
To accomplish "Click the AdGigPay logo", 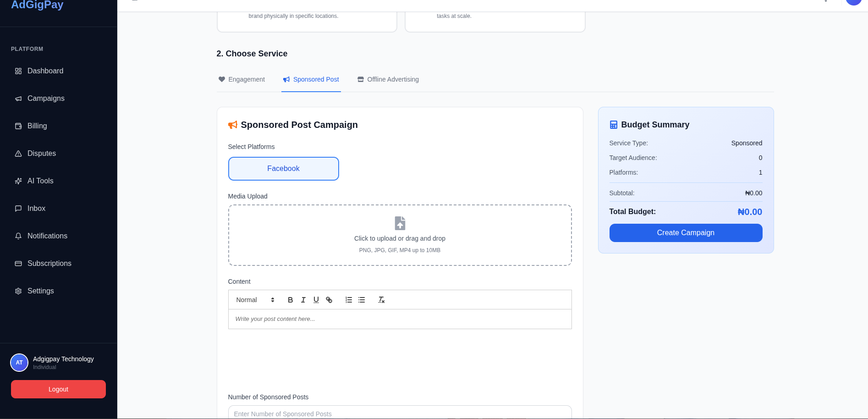I will pyautogui.click(x=37, y=5).
